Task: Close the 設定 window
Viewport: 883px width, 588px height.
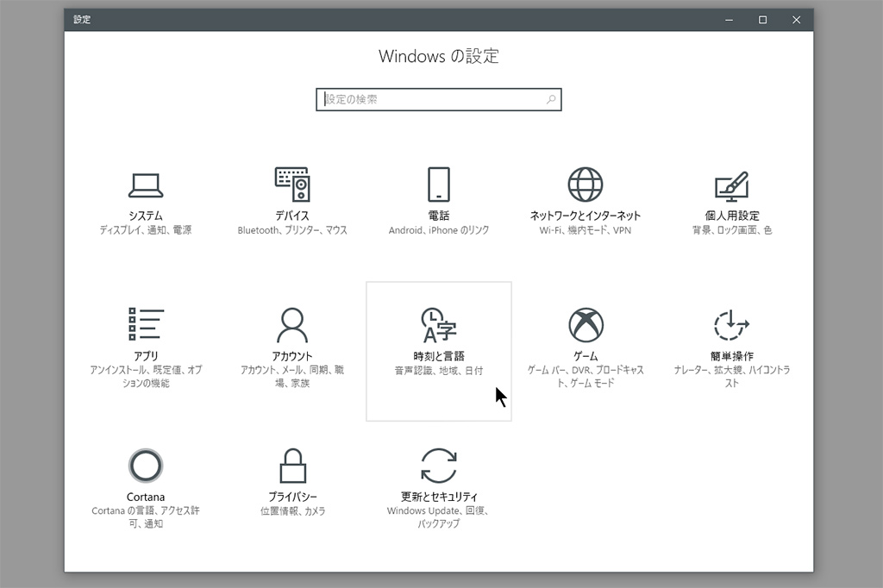Action: coord(796,20)
